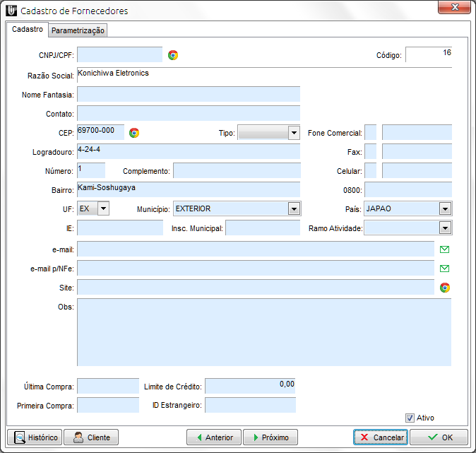Switch to the Parametrização tab
Screen dimensions: 476x453
point(78,30)
